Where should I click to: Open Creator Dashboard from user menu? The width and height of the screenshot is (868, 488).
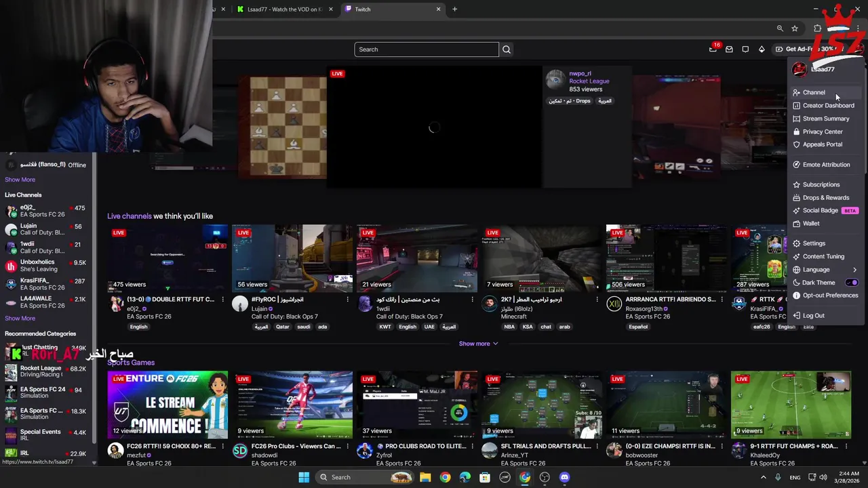click(x=827, y=106)
